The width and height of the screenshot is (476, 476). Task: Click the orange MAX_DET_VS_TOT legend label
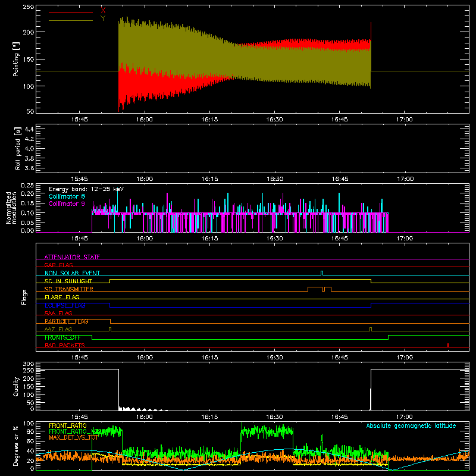[x=73, y=437]
